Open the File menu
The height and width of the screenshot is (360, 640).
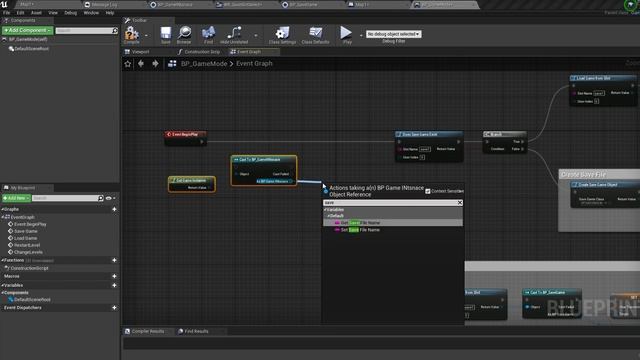coord(7,13)
